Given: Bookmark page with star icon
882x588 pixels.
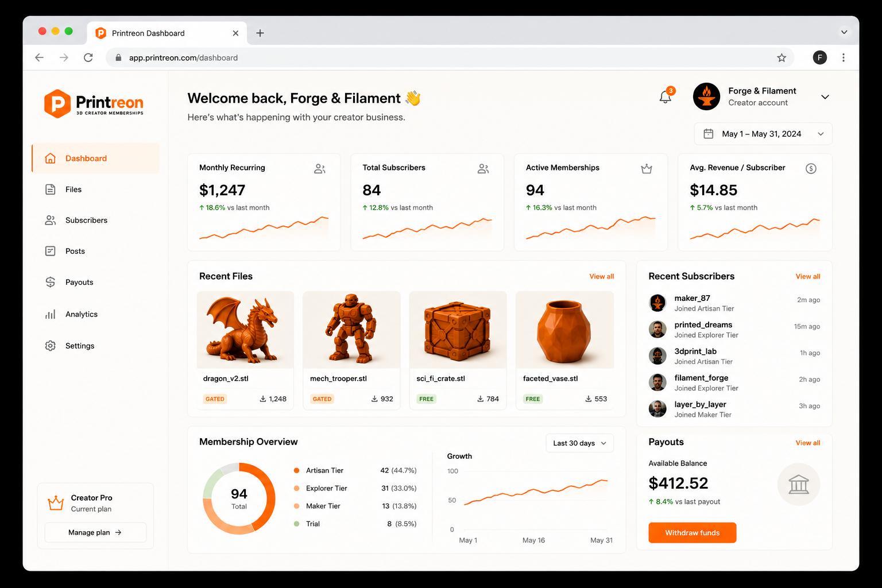Looking at the screenshot, I should 782,57.
